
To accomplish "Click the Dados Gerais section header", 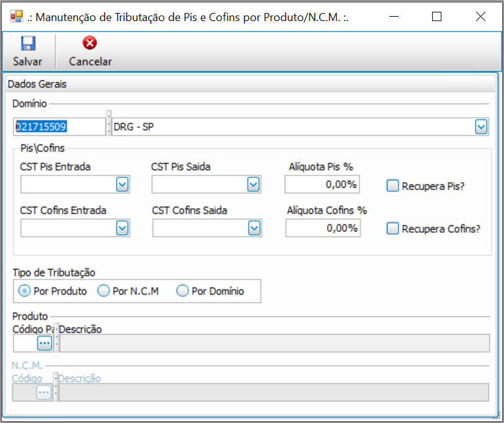I will [x=250, y=84].
